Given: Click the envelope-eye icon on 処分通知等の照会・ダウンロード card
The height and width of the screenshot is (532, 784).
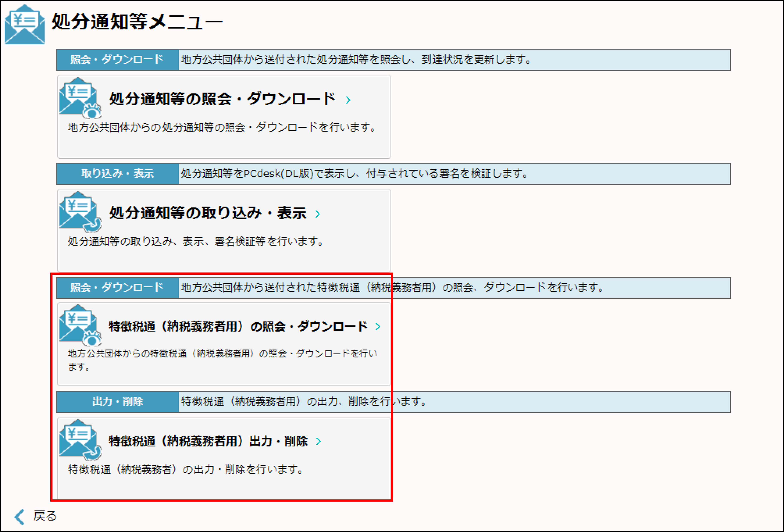Looking at the screenshot, I should tap(80, 98).
